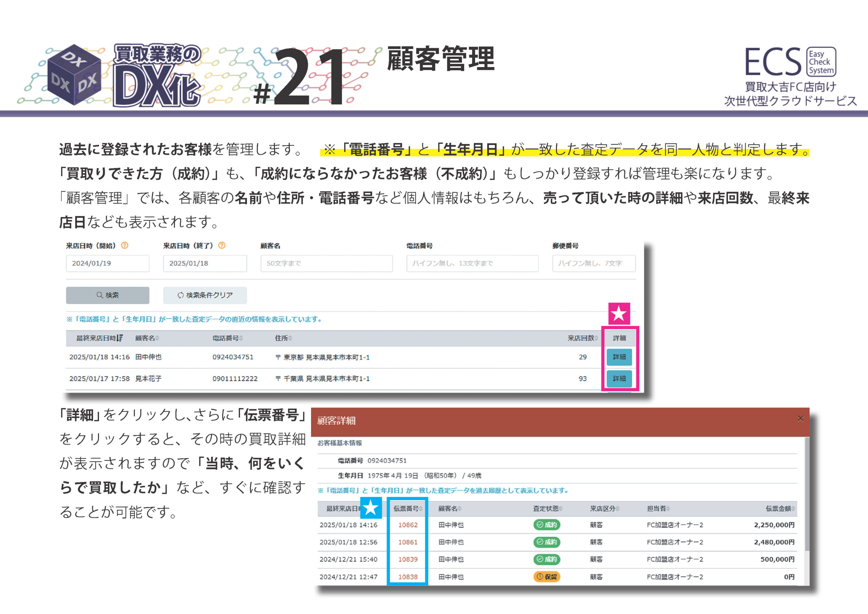The image size is (868, 614).
Task: Click the pink star marker icon
Action: 619,313
